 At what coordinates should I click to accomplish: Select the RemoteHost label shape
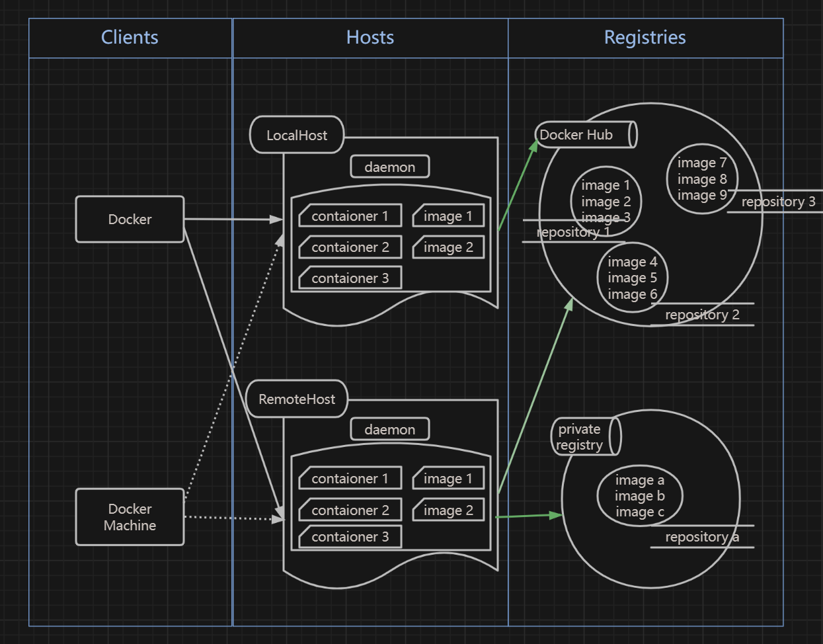tap(297, 399)
